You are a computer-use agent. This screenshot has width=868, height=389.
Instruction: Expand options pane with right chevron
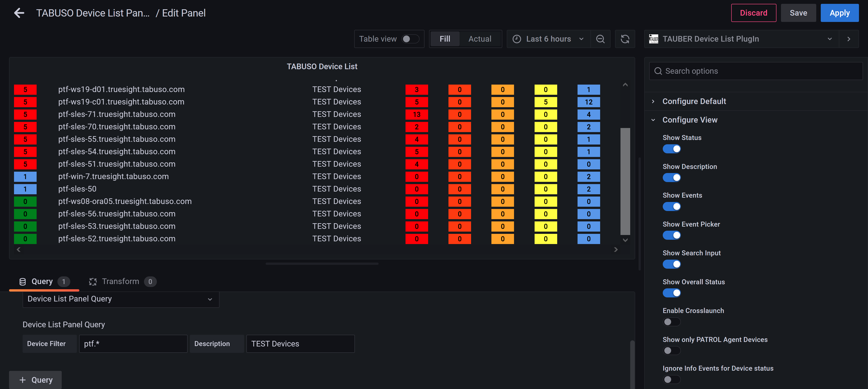(x=849, y=39)
